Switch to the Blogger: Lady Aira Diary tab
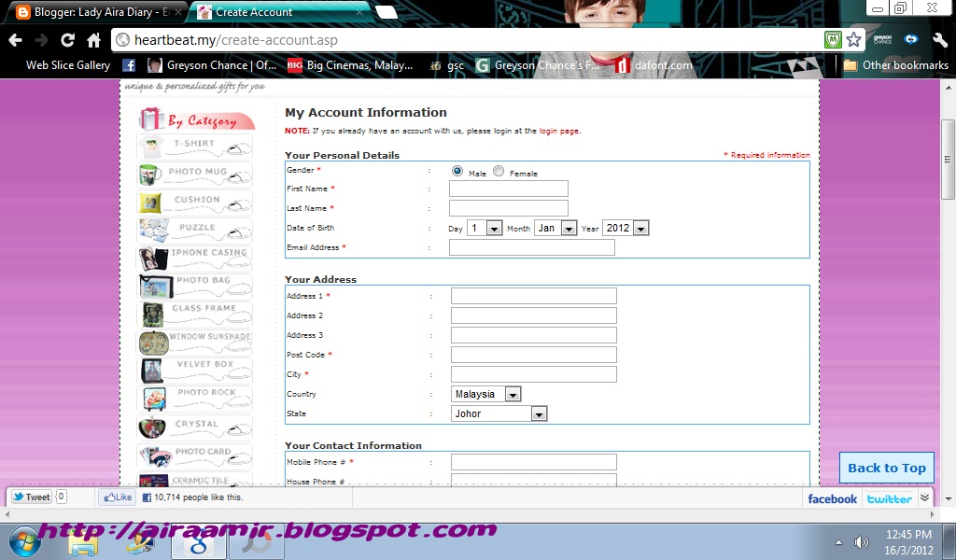This screenshot has width=956, height=560. [x=97, y=11]
